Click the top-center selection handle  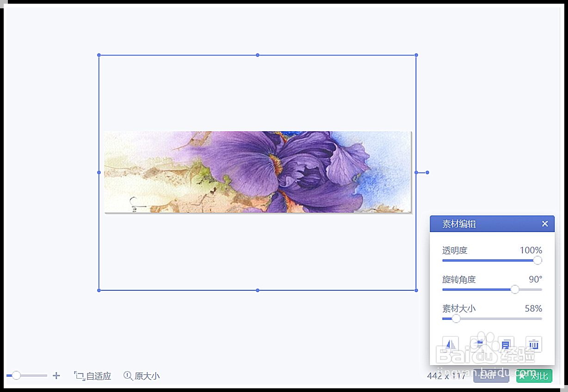258,55
